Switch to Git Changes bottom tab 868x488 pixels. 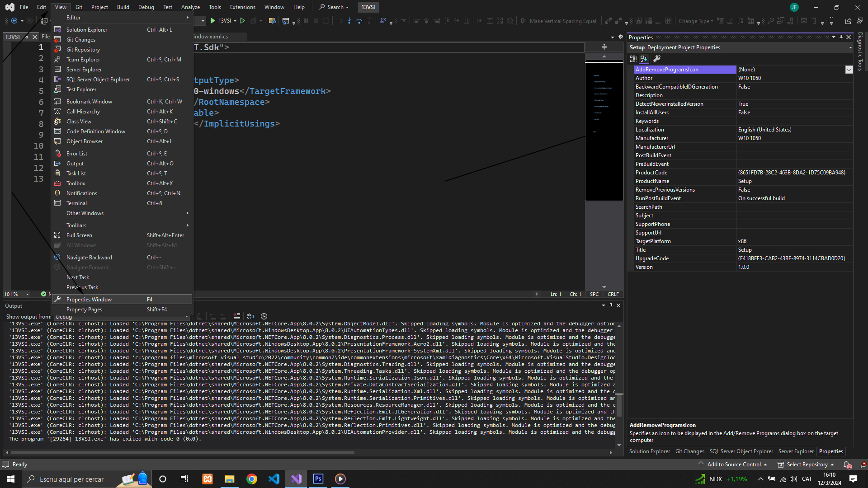(x=689, y=451)
